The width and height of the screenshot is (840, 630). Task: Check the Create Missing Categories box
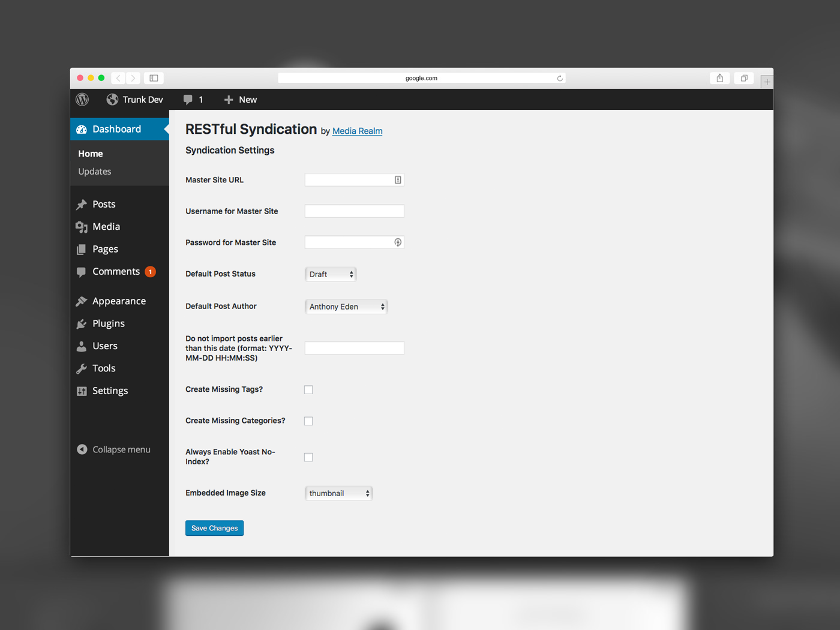[x=308, y=421]
